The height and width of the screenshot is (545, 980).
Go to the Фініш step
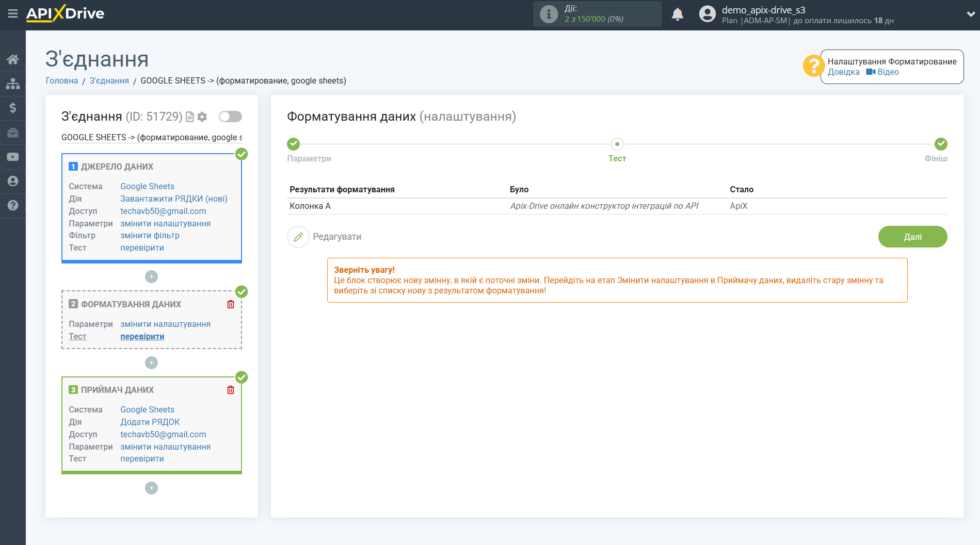click(x=941, y=144)
